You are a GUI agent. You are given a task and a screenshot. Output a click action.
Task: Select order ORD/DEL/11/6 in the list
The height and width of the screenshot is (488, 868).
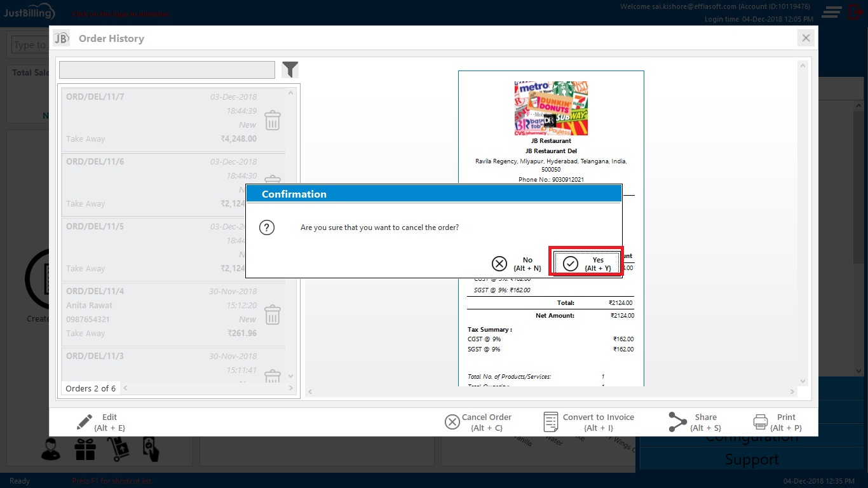tap(173, 183)
